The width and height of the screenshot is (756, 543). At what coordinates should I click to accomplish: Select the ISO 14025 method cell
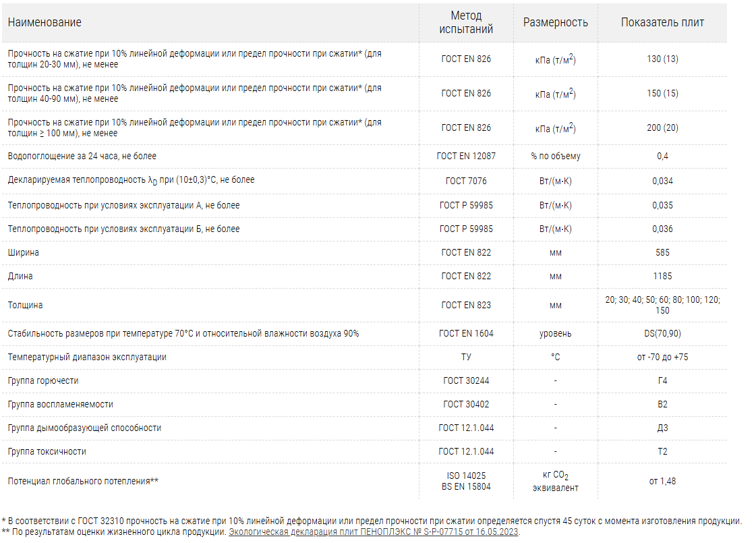(466, 476)
